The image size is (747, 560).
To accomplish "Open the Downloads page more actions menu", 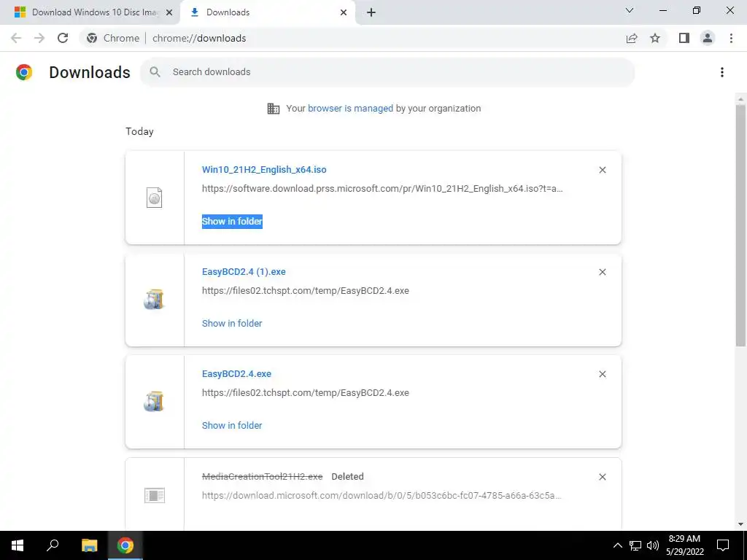I will coord(722,72).
